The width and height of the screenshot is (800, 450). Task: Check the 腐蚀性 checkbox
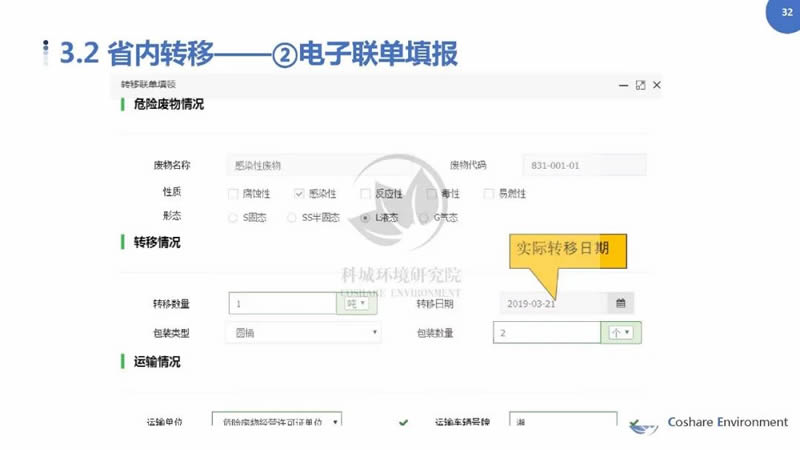(233, 193)
